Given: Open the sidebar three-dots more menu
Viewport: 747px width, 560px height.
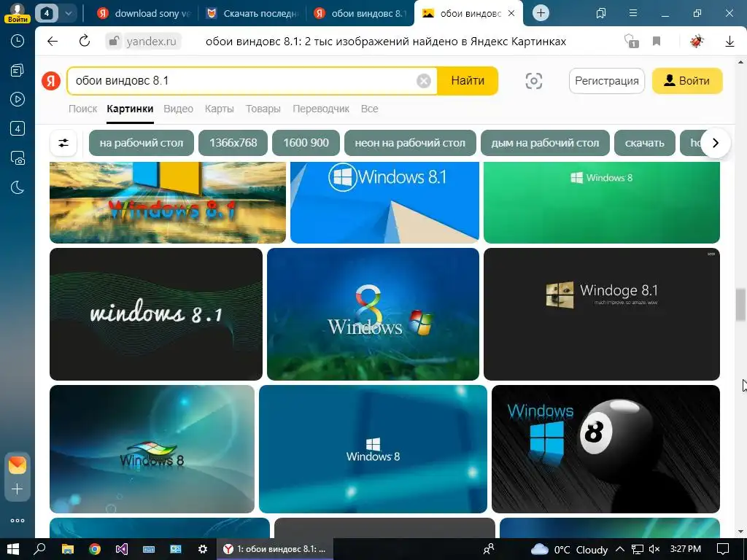Looking at the screenshot, I should 18,521.
